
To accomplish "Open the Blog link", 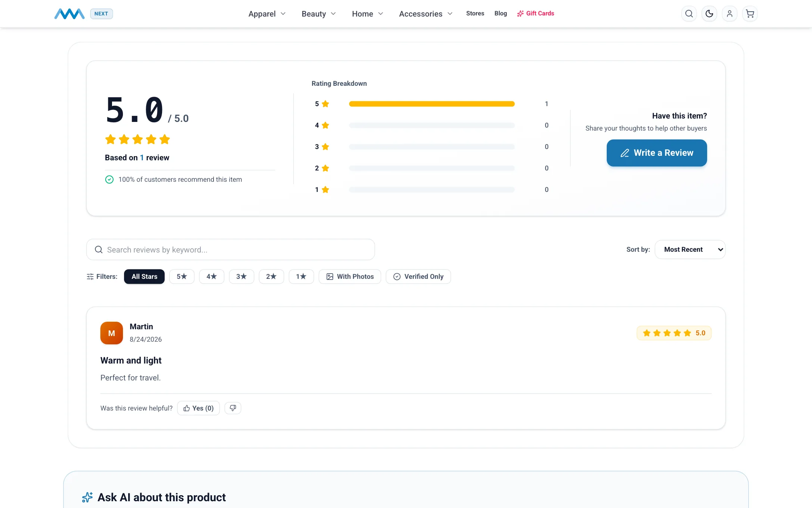I will (x=501, y=14).
